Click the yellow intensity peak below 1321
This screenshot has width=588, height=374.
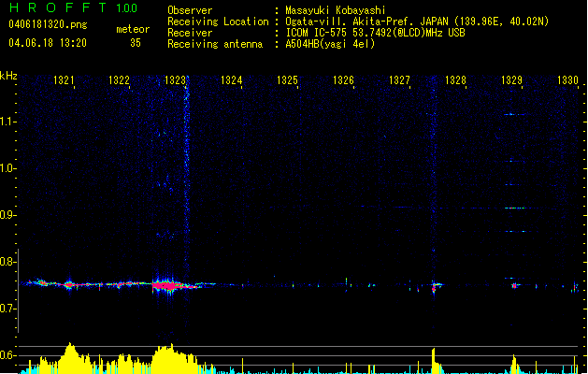(70, 357)
